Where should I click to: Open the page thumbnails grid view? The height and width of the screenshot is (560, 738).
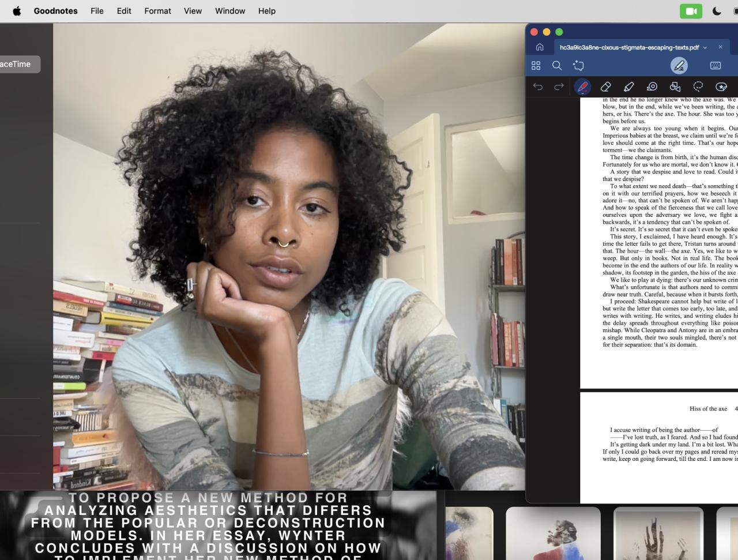tap(536, 66)
